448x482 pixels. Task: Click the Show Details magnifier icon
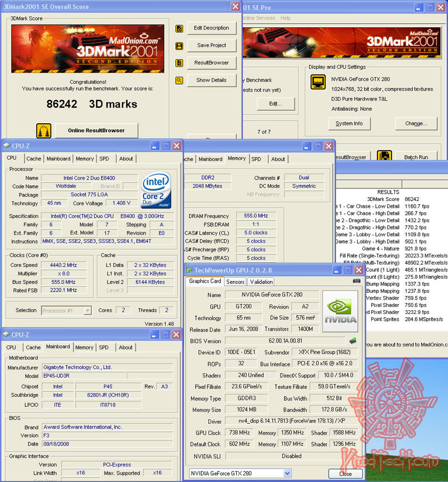click(179, 79)
